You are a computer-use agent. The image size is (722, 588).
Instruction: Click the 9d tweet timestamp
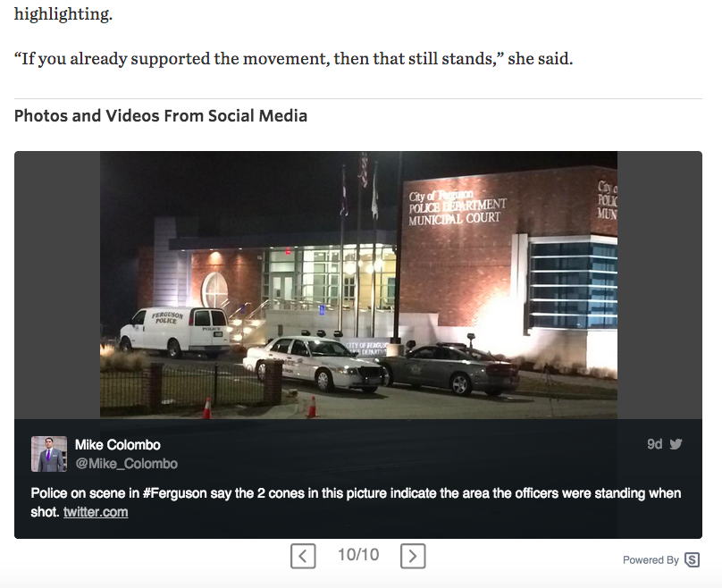[x=654, y=444]
